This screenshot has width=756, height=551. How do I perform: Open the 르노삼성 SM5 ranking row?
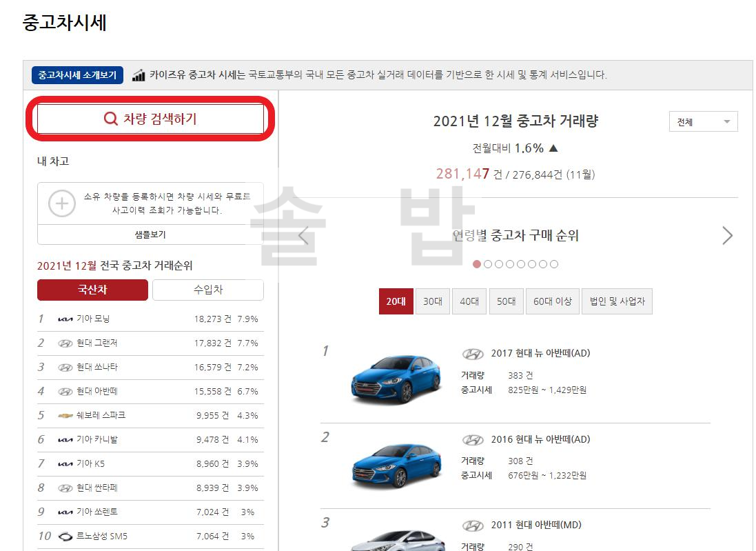click(x=150, y=536)
